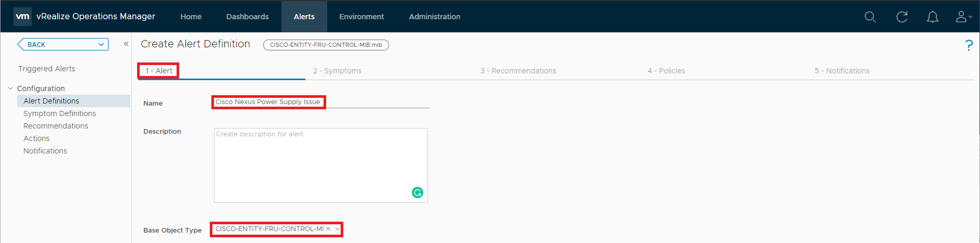This screenshot has height=243, width=980.
Task: Clear the Base Object Type selection
Action: point(328,229)
